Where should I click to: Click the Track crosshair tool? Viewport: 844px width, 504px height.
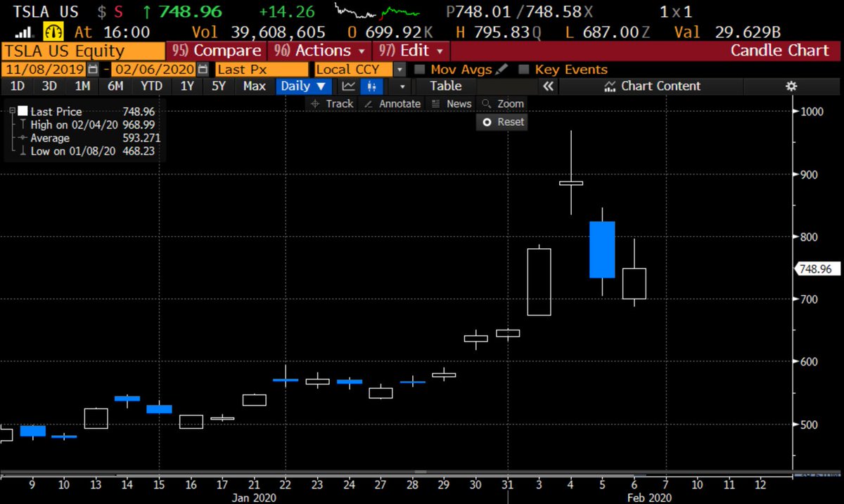click(x=332, y=103)
